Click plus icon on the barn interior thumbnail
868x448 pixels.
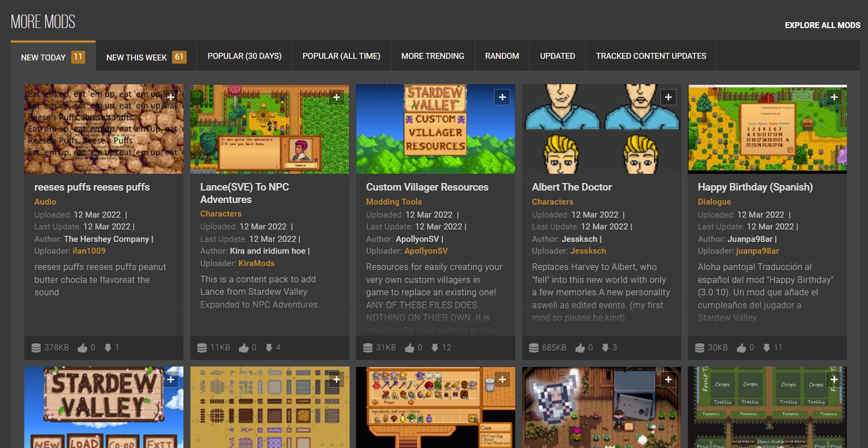tap(668, 380)
